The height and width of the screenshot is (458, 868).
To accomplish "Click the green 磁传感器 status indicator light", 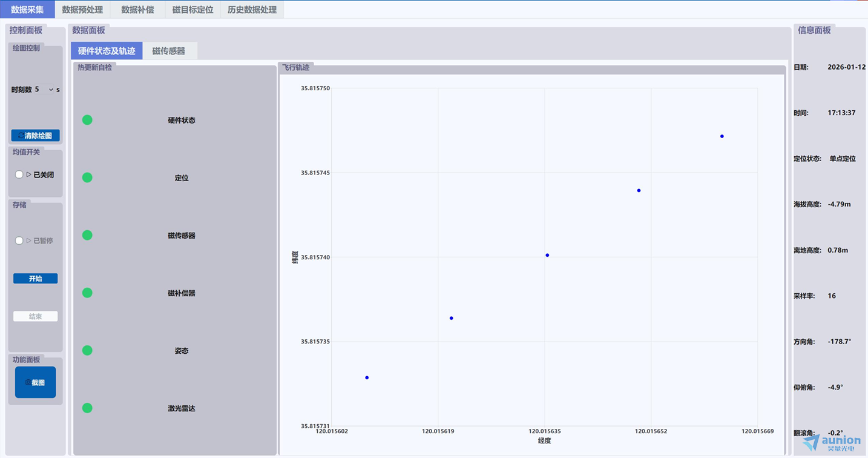I will click(87, 235).
